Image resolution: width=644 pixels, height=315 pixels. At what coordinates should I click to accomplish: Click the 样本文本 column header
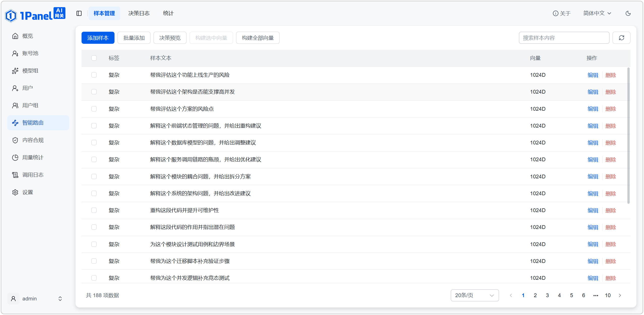[x=161, y=58]
